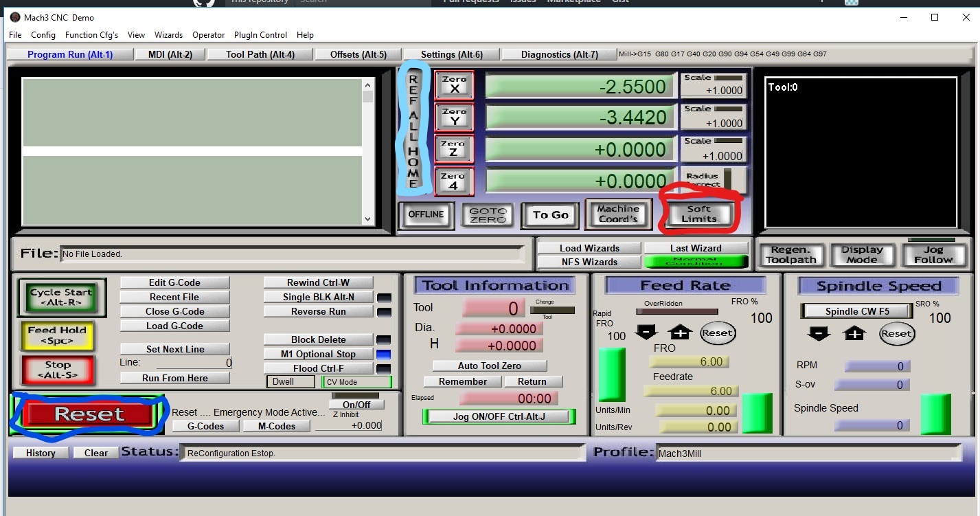Click the feed rate override green bar
Viewport: 980px width, 516px height.
(x=612, y=374)
